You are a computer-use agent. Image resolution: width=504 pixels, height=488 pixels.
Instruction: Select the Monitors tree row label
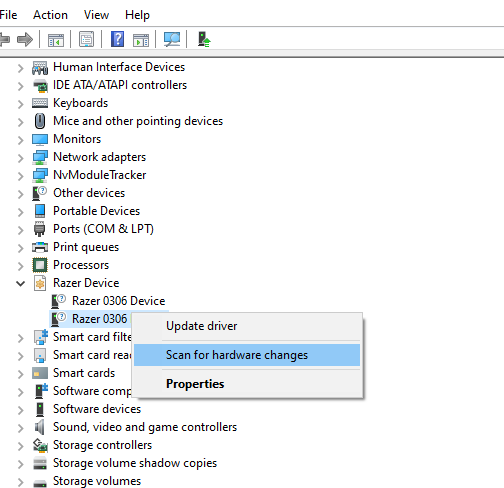(x=77, y=139)
